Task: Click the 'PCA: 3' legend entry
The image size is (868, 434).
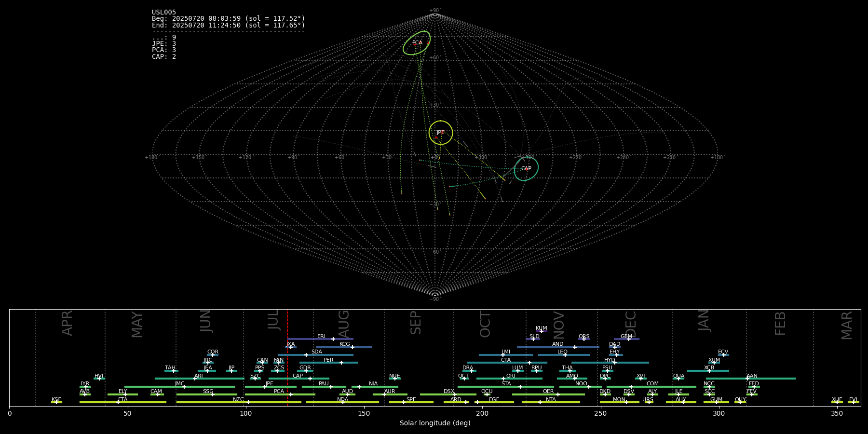Action: 164,50
